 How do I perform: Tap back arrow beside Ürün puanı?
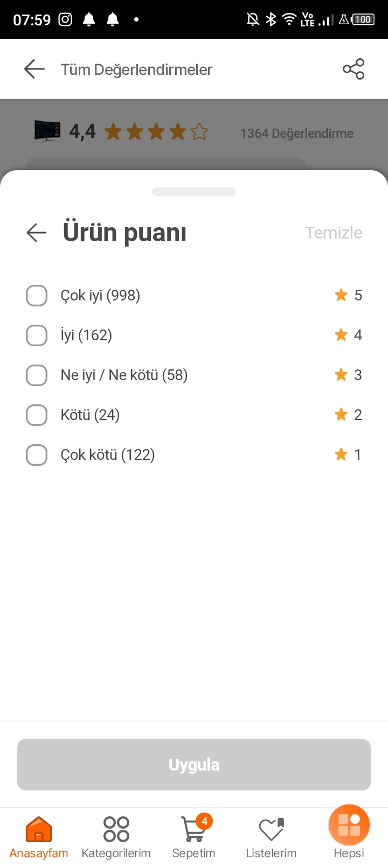37,233
